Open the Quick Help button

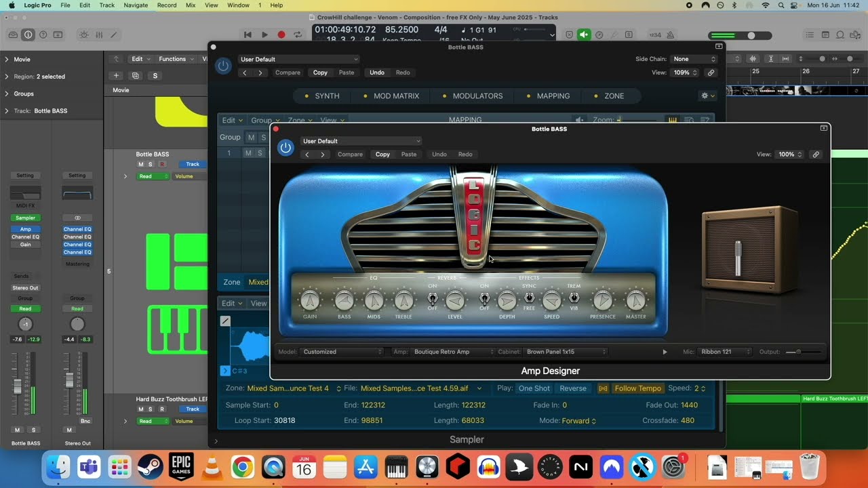[43, 35]
